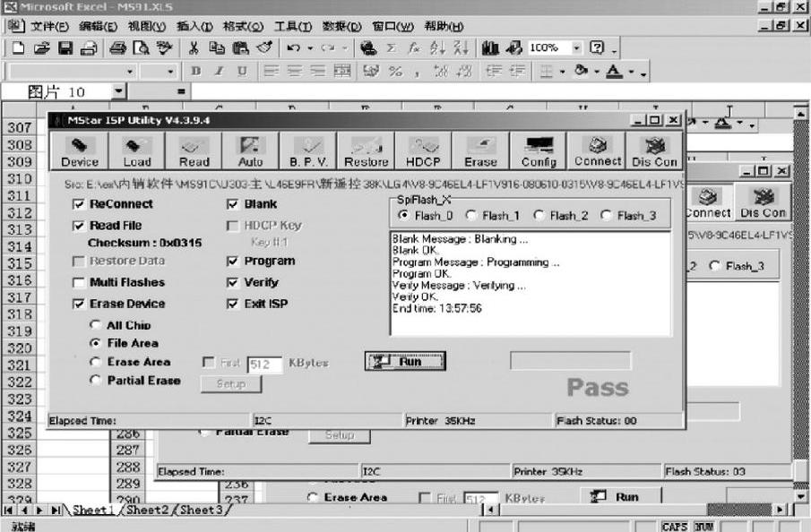This screenshot has width=811, height=532.
Task: Toggle the Exit ISP checkbox
Action: [233, 304]
